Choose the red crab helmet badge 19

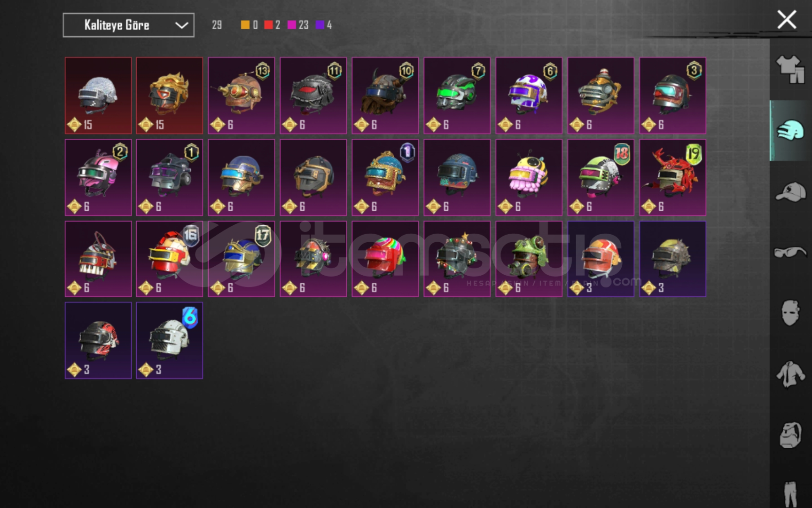[672, 177]
